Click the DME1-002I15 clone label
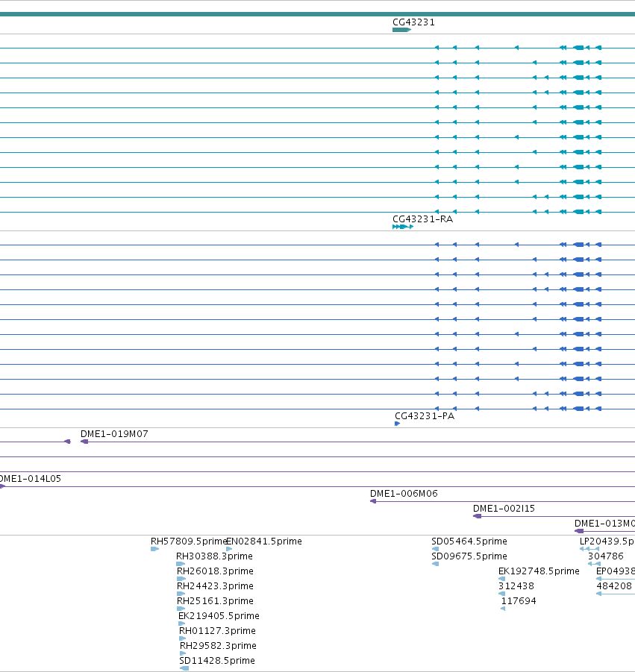This screenshot has height=672, width=635. pyautogui.click(x=504, y=509)
